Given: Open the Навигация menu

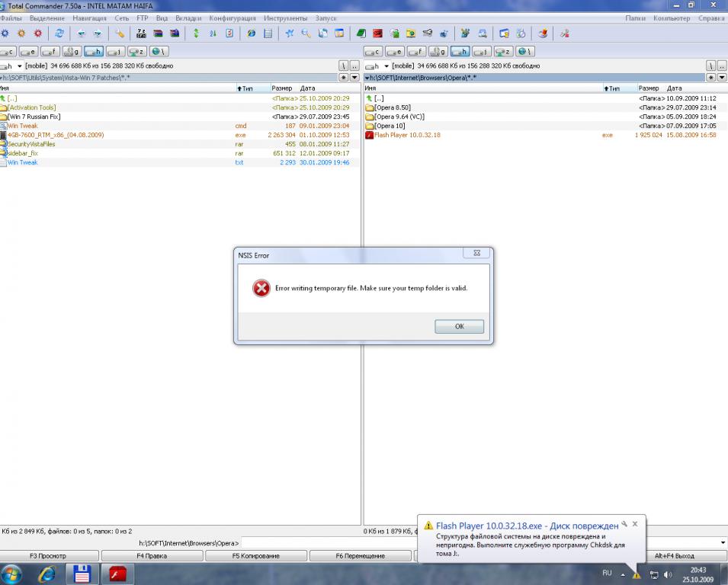Looking at the screenshot, I should click(90, 18).
